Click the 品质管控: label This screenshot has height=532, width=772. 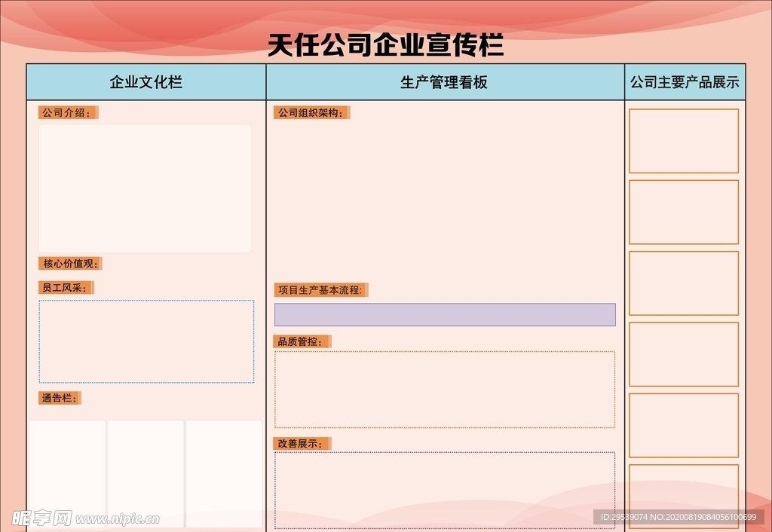pyautogui.click(x=302, y=341)
